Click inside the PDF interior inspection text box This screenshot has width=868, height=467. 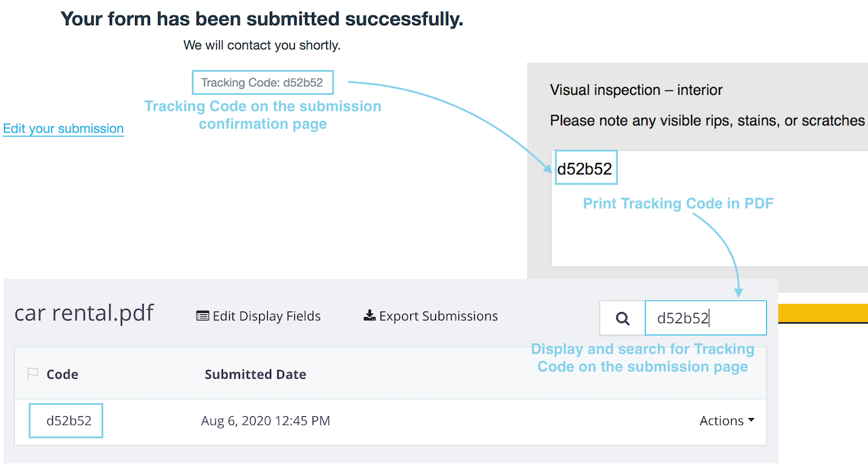pos(705,231)
